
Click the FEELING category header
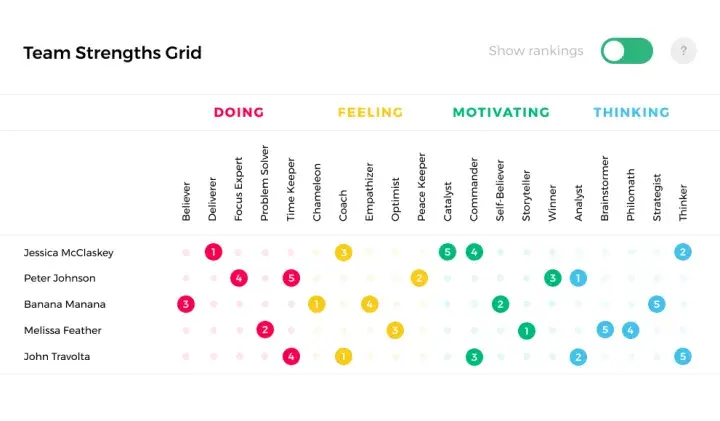pyautogui.click(x=371, y=112)
